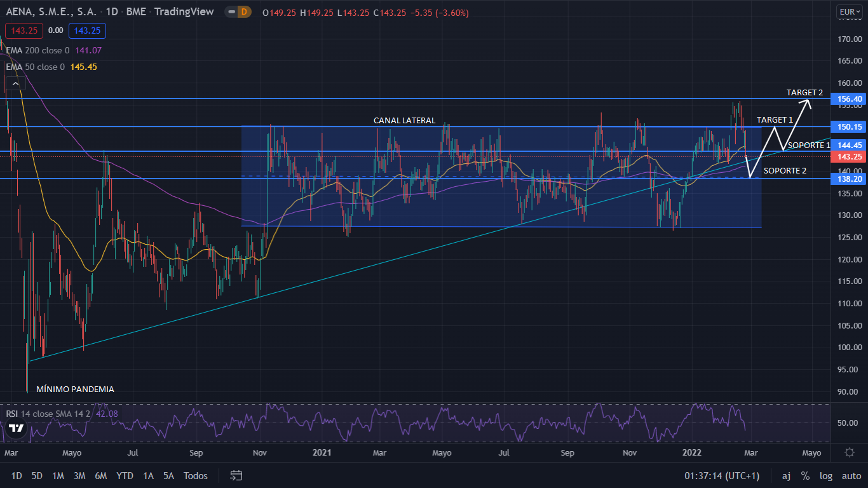The height and width of the screenshot is (488, 868).
Task: Click the orange D delayed data badge
Action: (244, 12)
